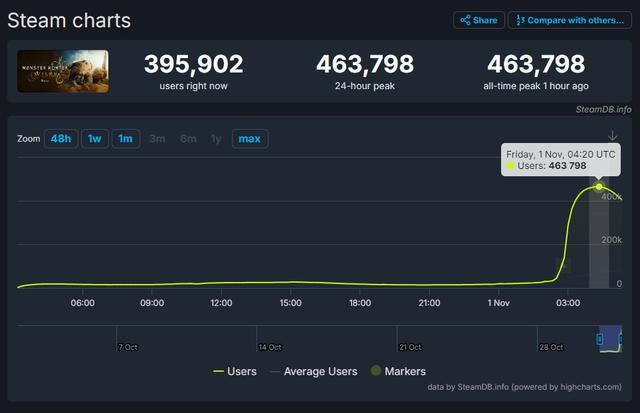Click the left navigator range handle
The image size is (640, 413).
coord(600,339)
